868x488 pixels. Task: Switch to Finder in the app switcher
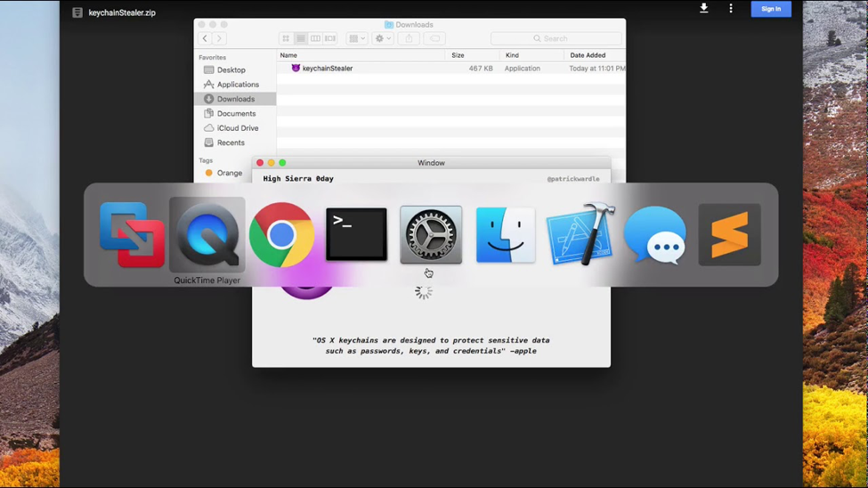pyautogui.click(x=506, y=234)
